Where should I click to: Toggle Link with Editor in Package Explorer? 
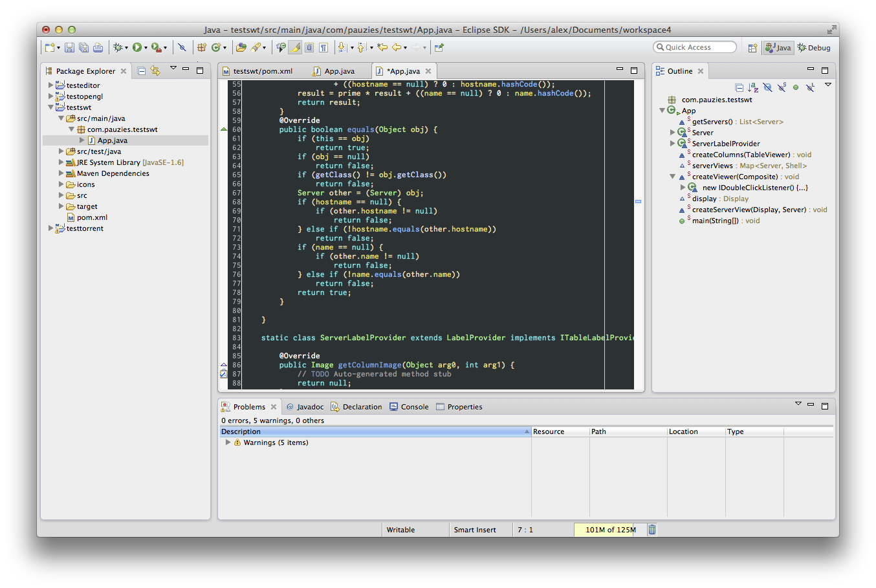tap(155, 71)
